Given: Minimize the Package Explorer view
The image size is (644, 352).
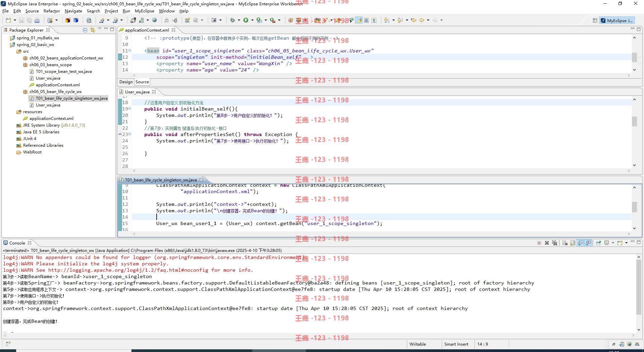Looking at the screenshot, I should click(106, 29).
